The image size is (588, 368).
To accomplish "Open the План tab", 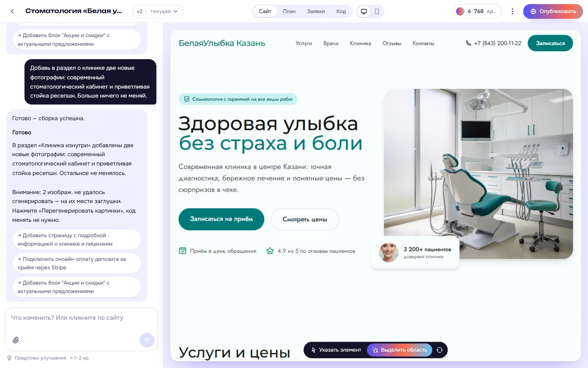I will [x=289, y=11].
